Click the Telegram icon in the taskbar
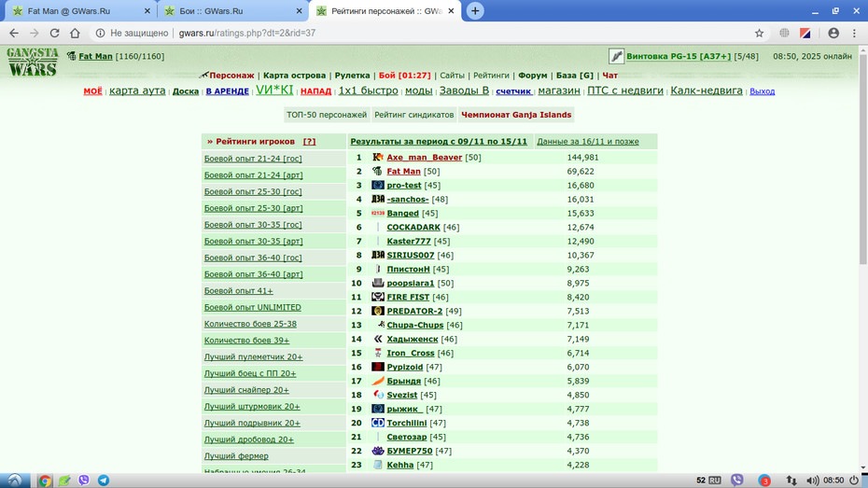This screenshot has height=488, width=868. (104, 481)
